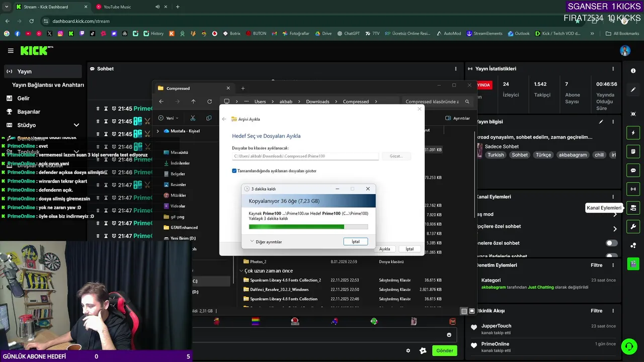Open Yayın Bağlantısı ve Anahtarı menu item
This screenshot has width=644, height=362.
point(48,85)
